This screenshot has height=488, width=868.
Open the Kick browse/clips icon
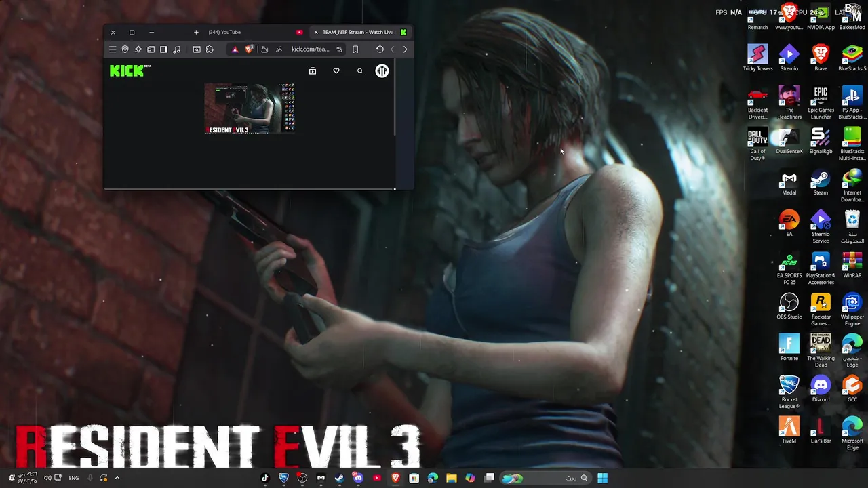tap(313, 70)
